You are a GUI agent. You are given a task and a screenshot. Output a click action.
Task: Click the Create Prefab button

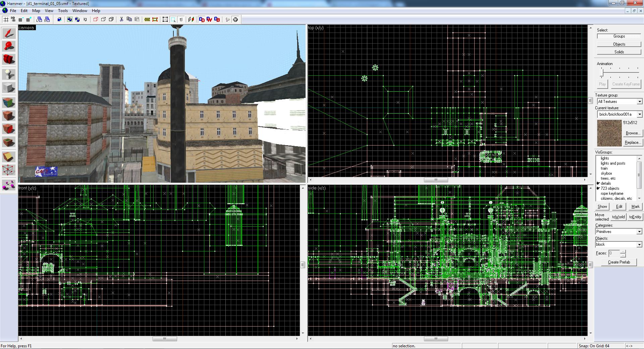click(619, 262)
